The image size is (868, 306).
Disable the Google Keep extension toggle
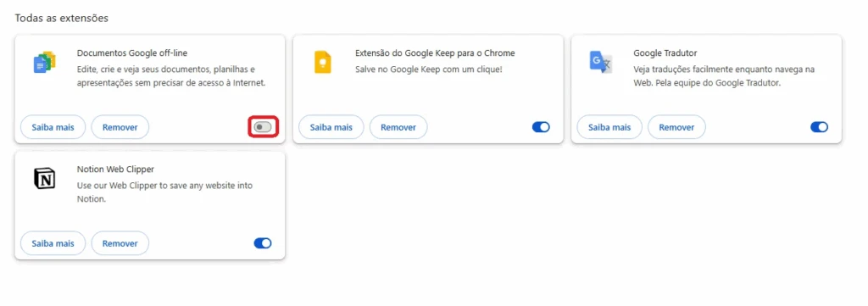click(541, 127)
